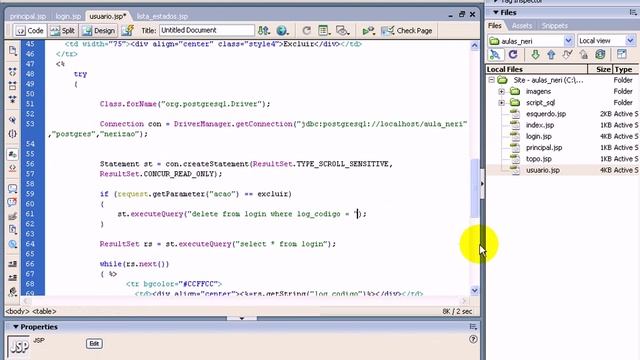Click the Synchronize icon in Files panel
This screenshot has width=640, height=360.
(600, 54)
